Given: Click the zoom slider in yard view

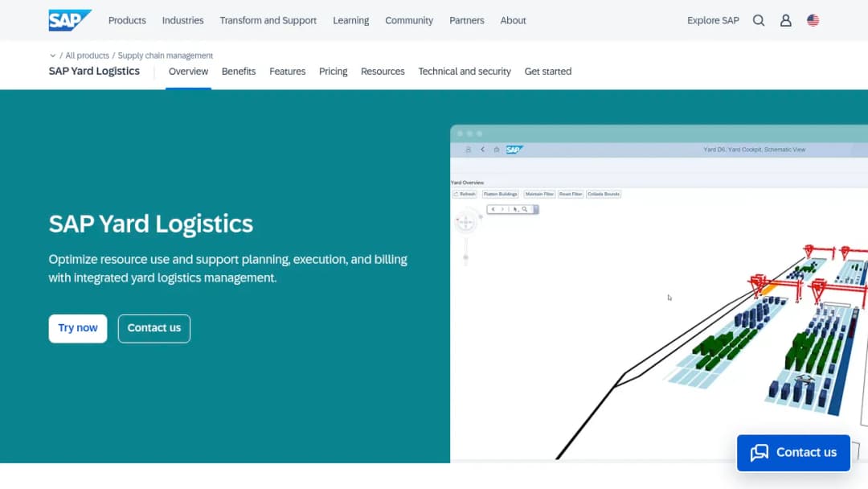Looking at the screenshot, I should (x=465, y=250).
